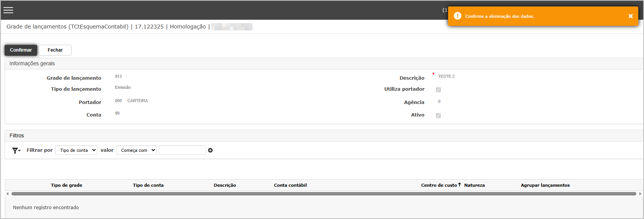The width and height of the screenshot is (644, 219).
Task: Close the orange confirmation notification
Action: pyautogui.click(x=630, y=16)
